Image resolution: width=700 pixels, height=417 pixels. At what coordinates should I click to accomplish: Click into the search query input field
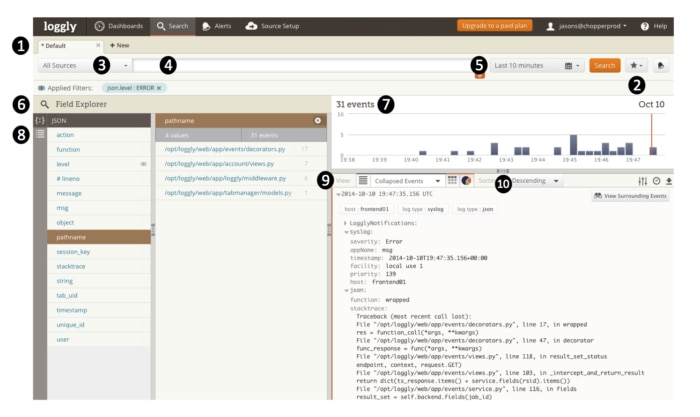pos(300,65)
